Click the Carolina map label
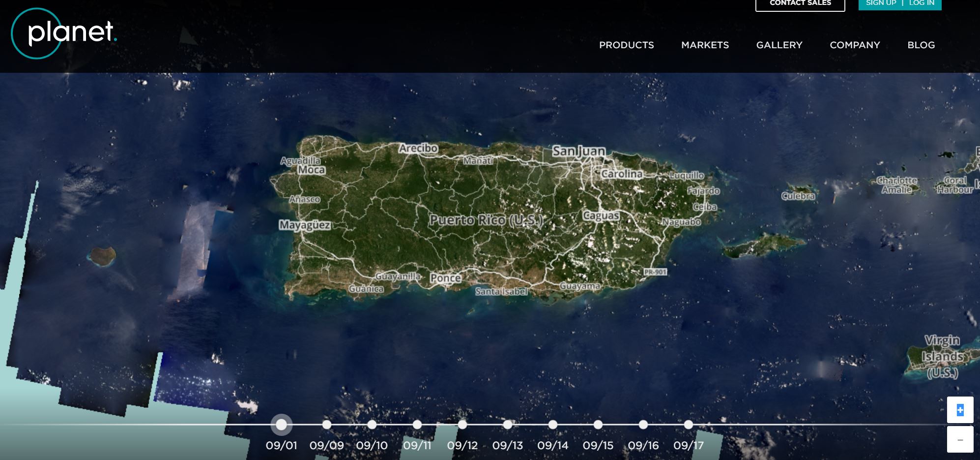 point(622,174)
